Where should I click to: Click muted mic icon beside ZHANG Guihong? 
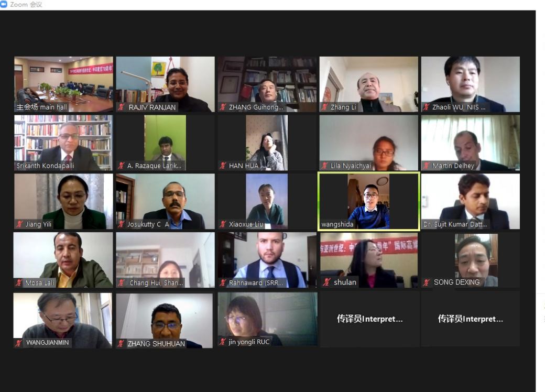pyautogui.click(x=223, y=107)
